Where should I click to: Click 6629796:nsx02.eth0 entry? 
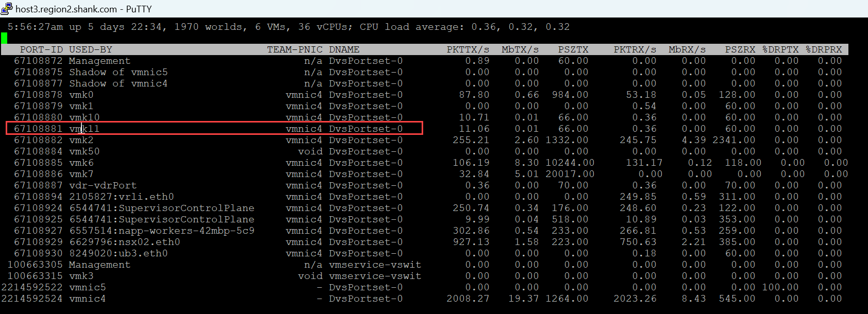click(125, 242)
